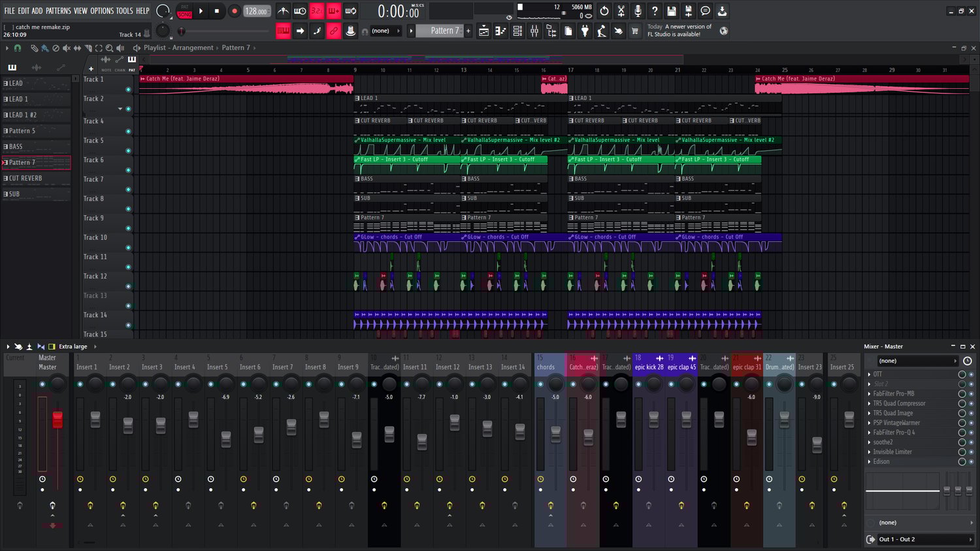Screen dimensions: 980x551
Task: Click the Master mixer volume fader
Action: tap(57, 420)
